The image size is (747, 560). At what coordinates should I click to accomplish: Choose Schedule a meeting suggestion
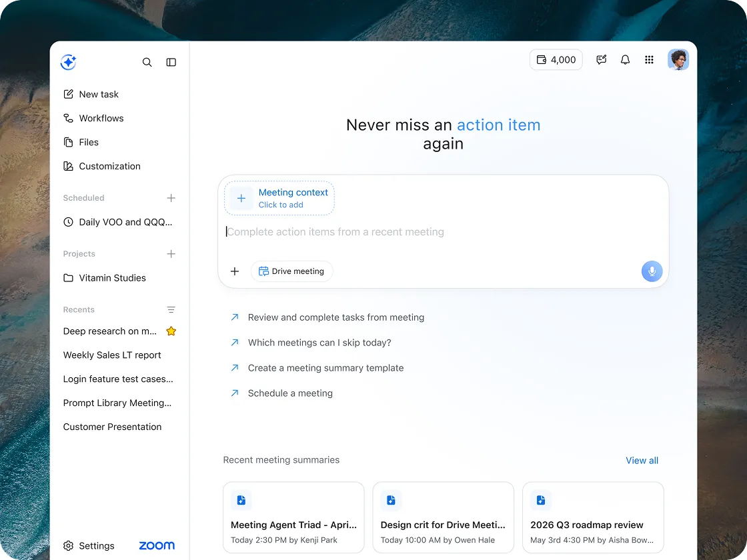pos(290,393)
